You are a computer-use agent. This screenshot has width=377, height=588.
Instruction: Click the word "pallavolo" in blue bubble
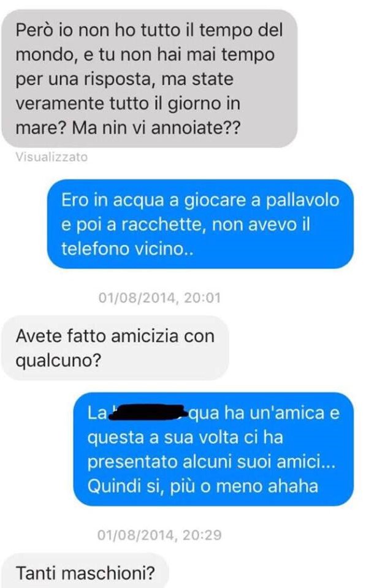coord(302,200)
